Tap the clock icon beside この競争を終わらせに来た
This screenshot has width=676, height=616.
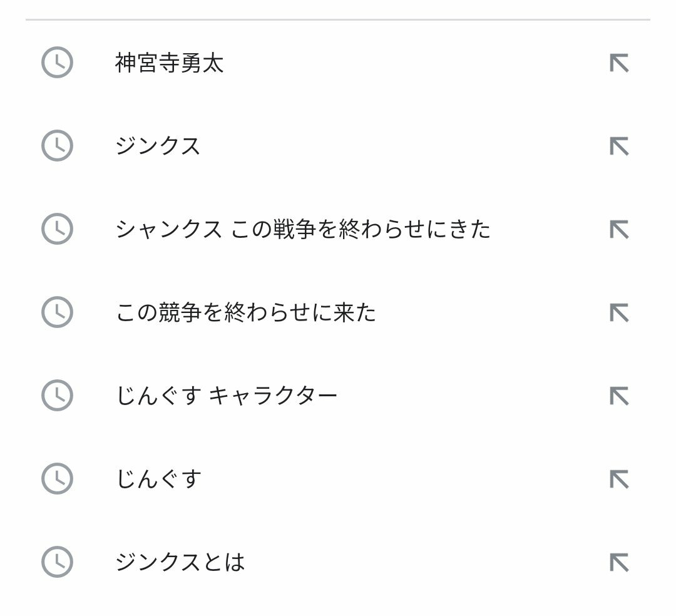point(57,312)
